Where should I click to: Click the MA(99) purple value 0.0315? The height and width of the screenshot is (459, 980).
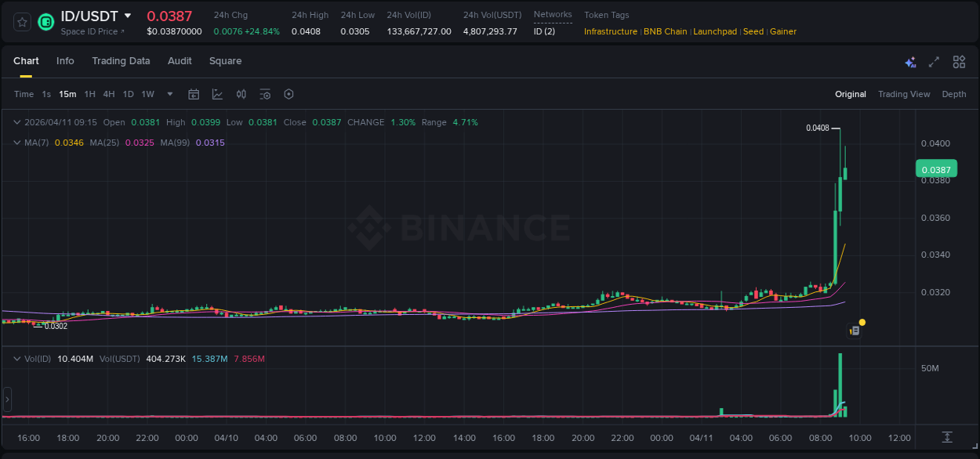click(x=210, y=143)
